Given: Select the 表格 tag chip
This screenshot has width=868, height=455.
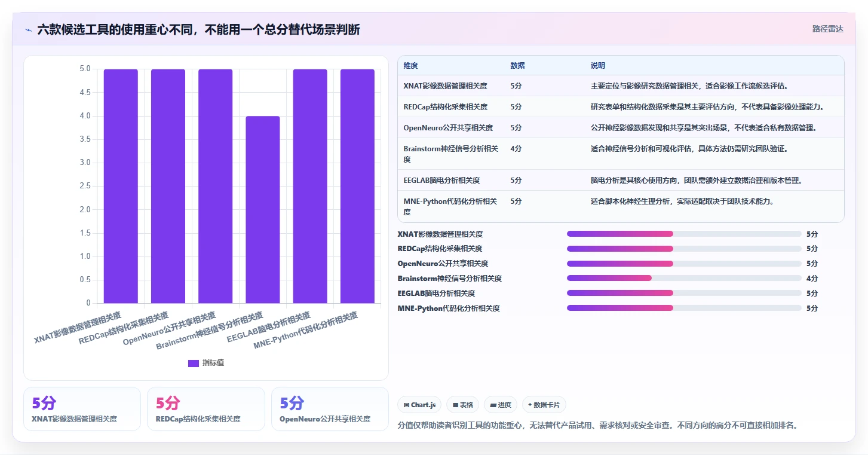Looking at the screenshot, I should pos(463,405).
